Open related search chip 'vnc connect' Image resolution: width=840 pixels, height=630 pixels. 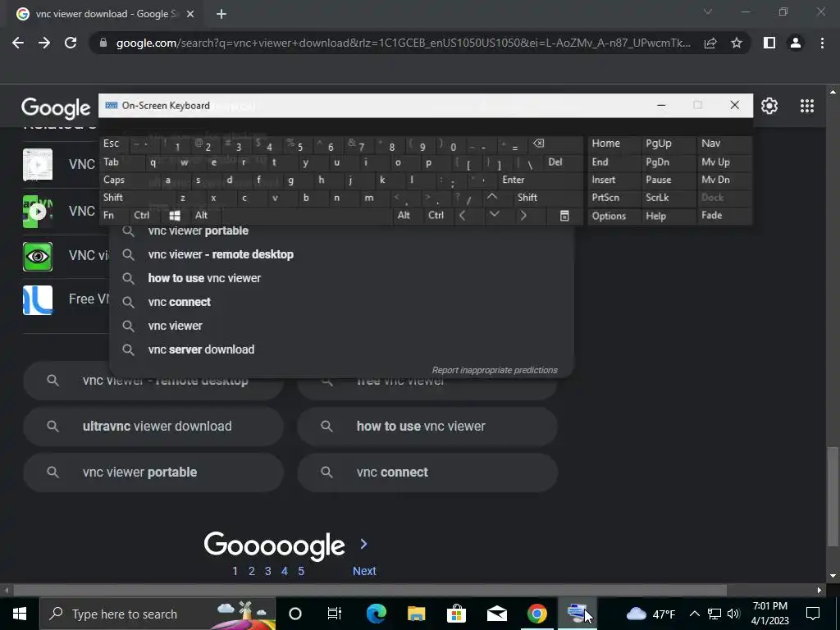pyautogui.click(x=427, y=472)
